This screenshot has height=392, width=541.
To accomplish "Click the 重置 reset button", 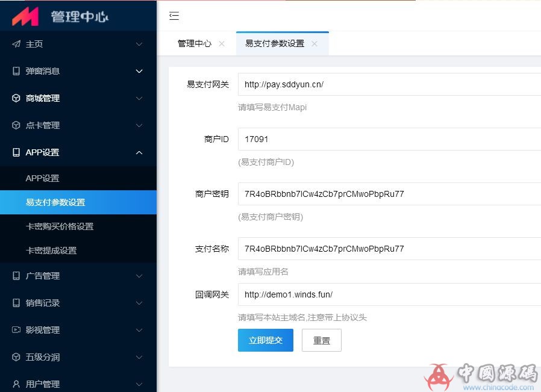I will pos(321,340).
